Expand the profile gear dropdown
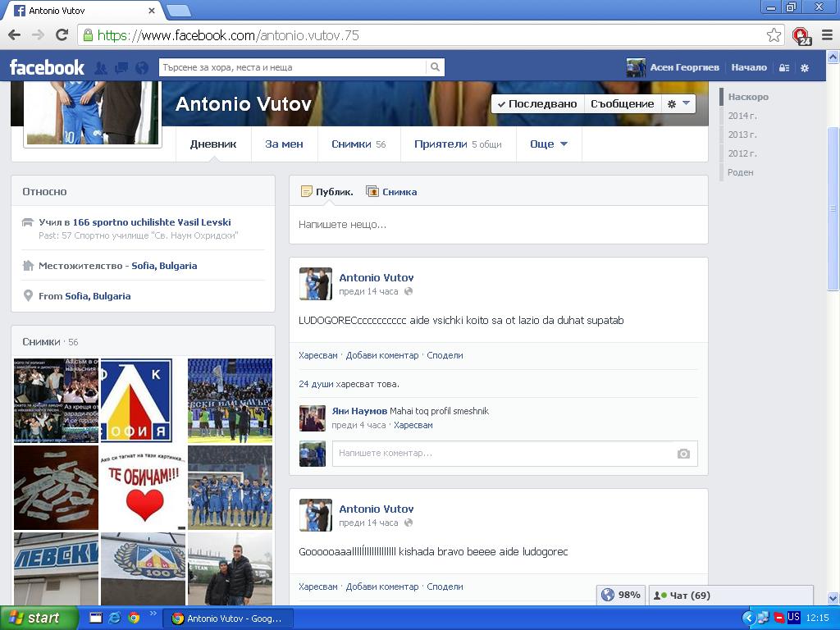 (x=678, y=104)
